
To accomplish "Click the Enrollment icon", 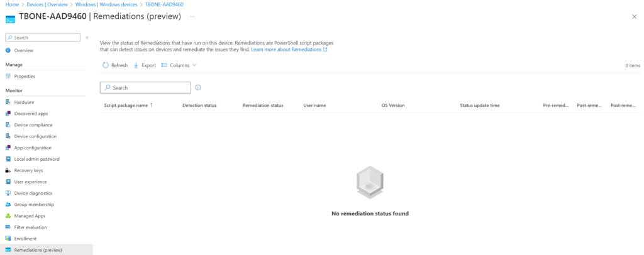I will click(x=8, y=239).
